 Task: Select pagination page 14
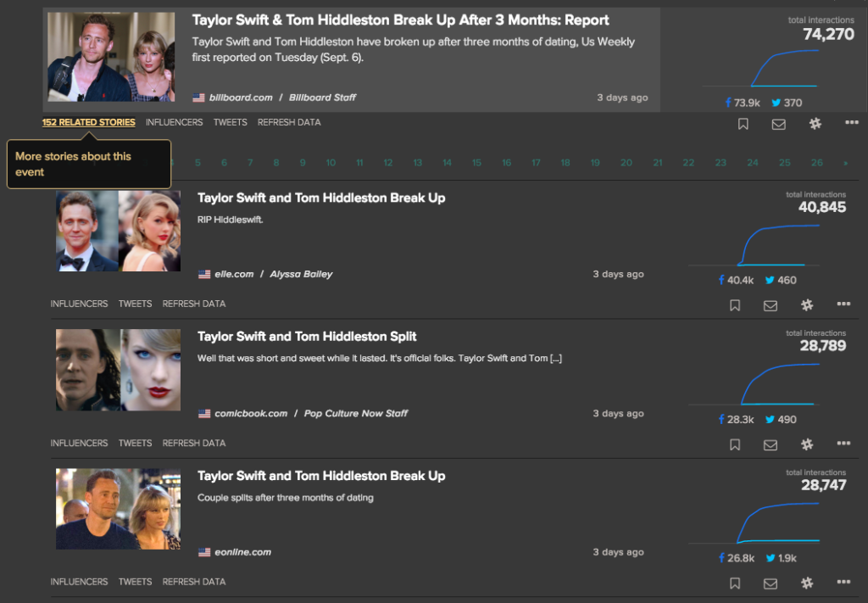(x=447, y=162)
